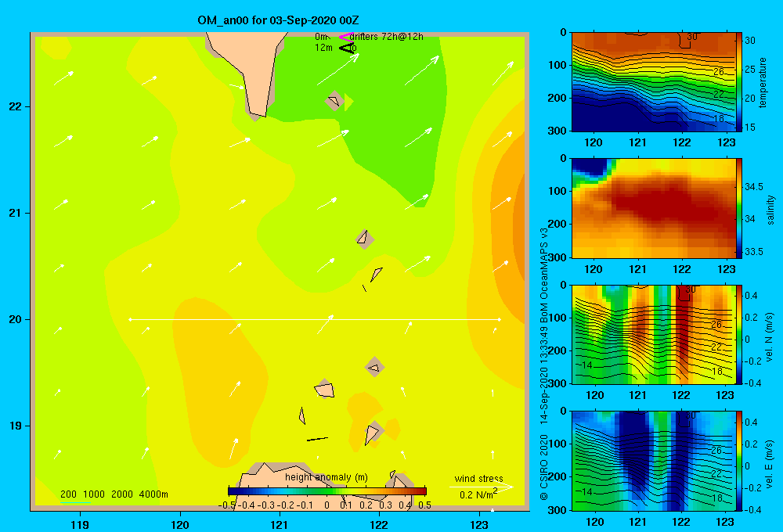Select the magenta 0m drifter marker

pos(346,37)
